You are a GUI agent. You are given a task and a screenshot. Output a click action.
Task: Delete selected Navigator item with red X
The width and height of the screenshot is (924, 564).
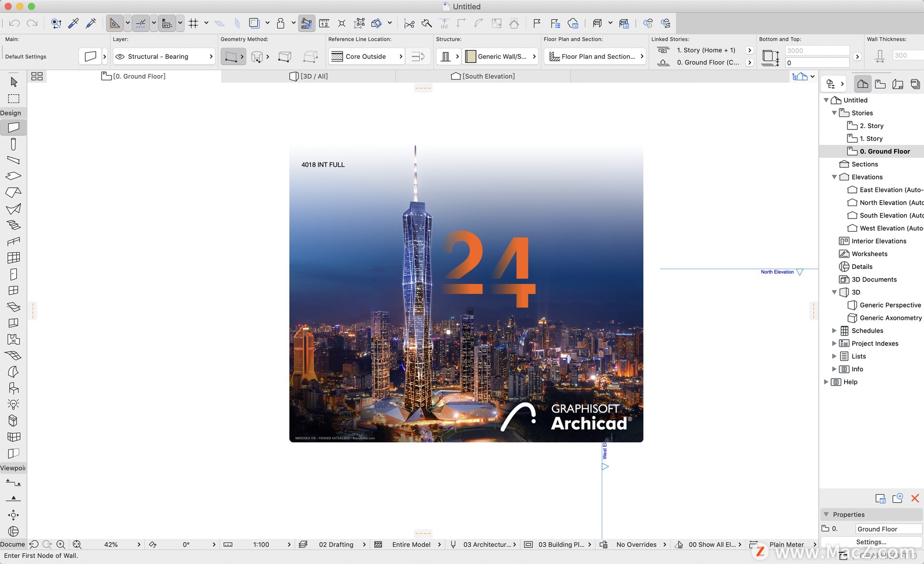point(915,498)
